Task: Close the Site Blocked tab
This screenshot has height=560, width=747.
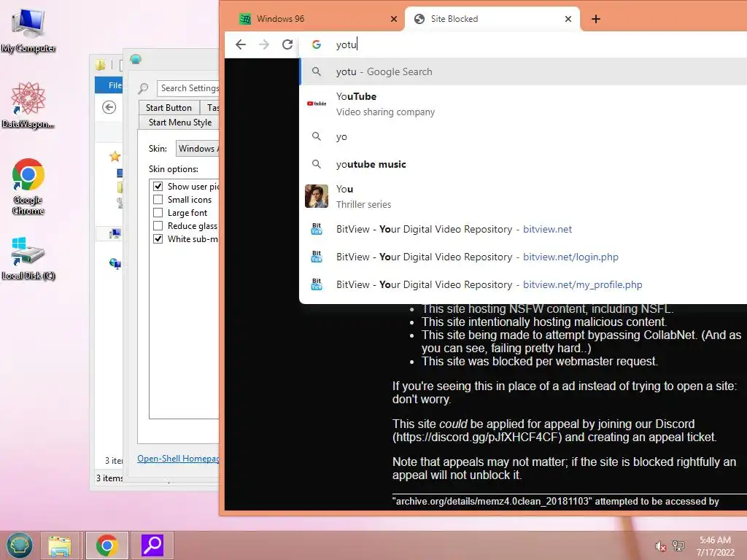Action: 568,19
